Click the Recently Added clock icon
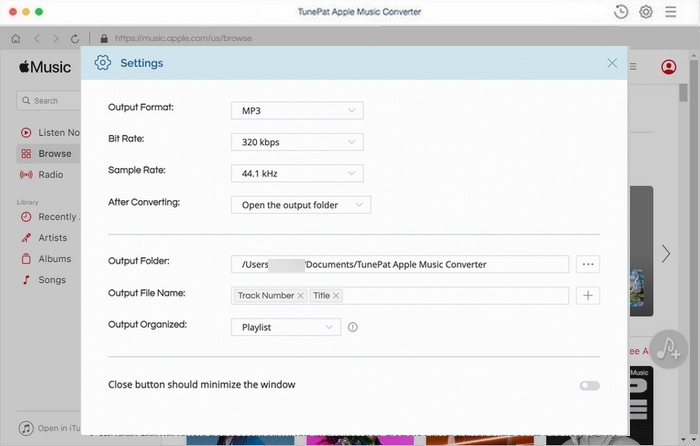The height and width of the screenshot is (446, 700). [x=26, y=217]
